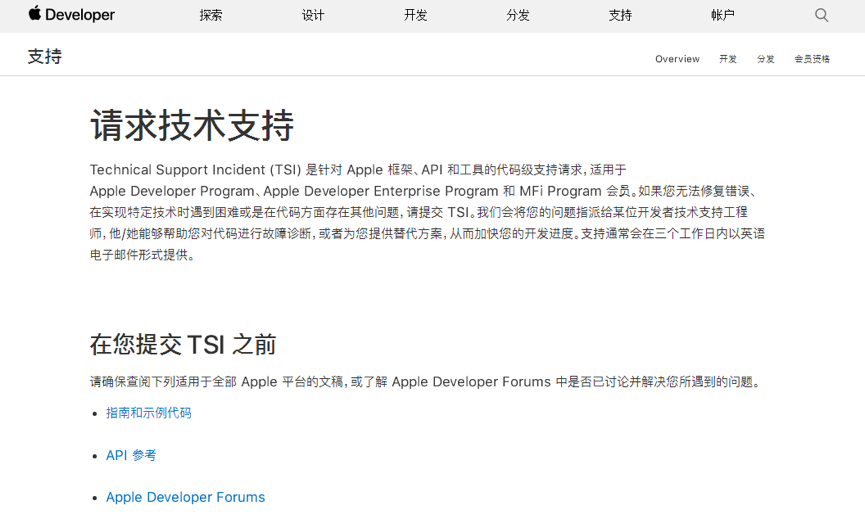Click the line beginning 请确保查阅下列适用于全部
This screenshot has height=524, width=865.
click(x=426, y=382)
